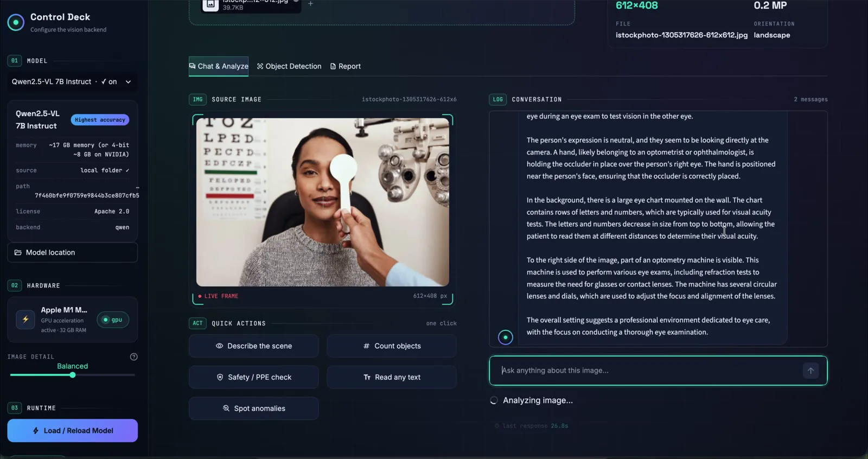
Task: Click the Control Deck logo icon
Action: 16,22
